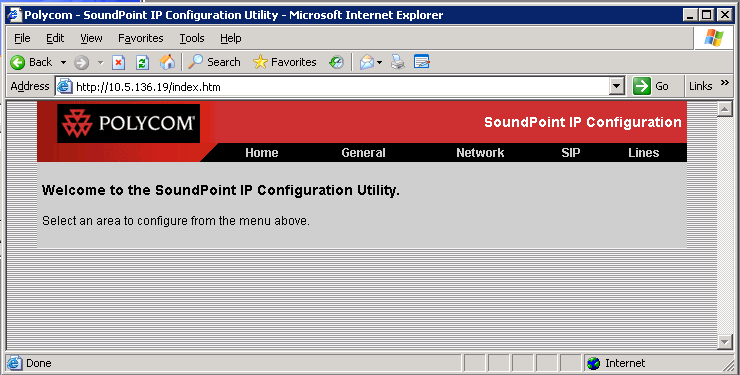Click the green Go button

pos(651,86)
